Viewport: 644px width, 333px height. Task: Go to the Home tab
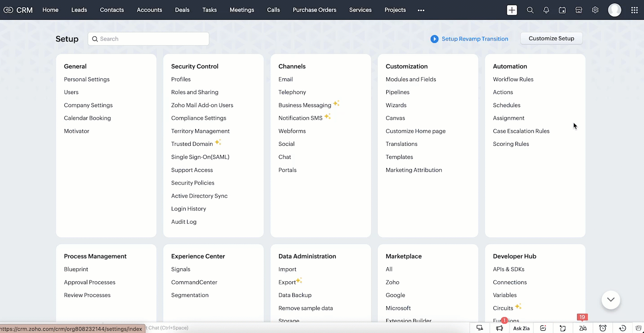pyautogui.click(x=50, y=10)
